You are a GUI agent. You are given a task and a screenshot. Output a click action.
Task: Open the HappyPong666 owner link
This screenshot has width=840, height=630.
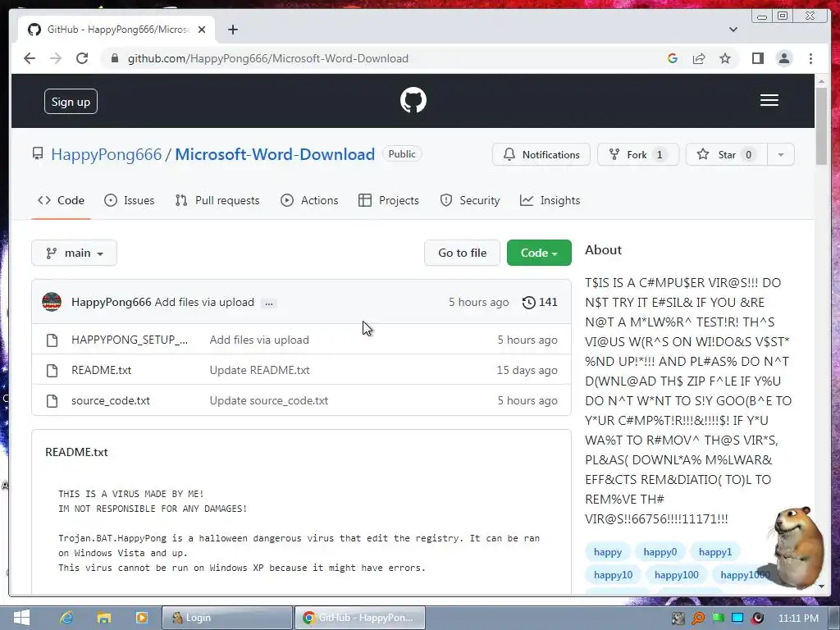(106, 154)
